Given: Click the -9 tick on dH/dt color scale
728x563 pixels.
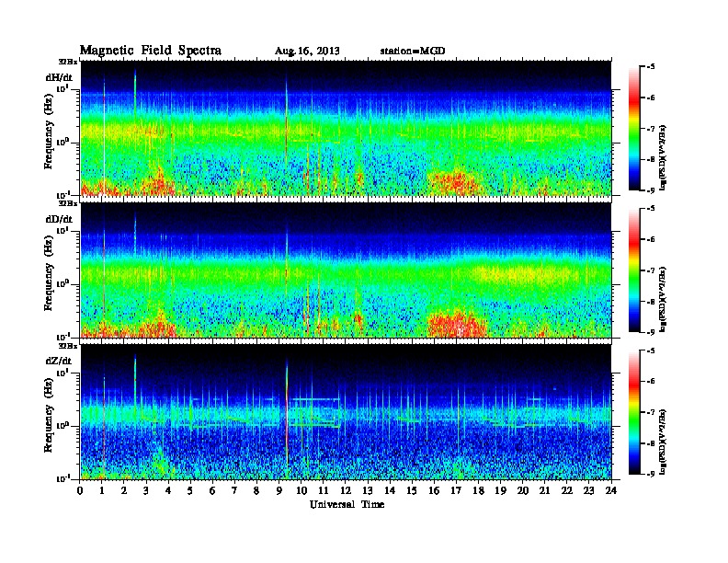Looking at the screenshot, I should click(651, 190).
